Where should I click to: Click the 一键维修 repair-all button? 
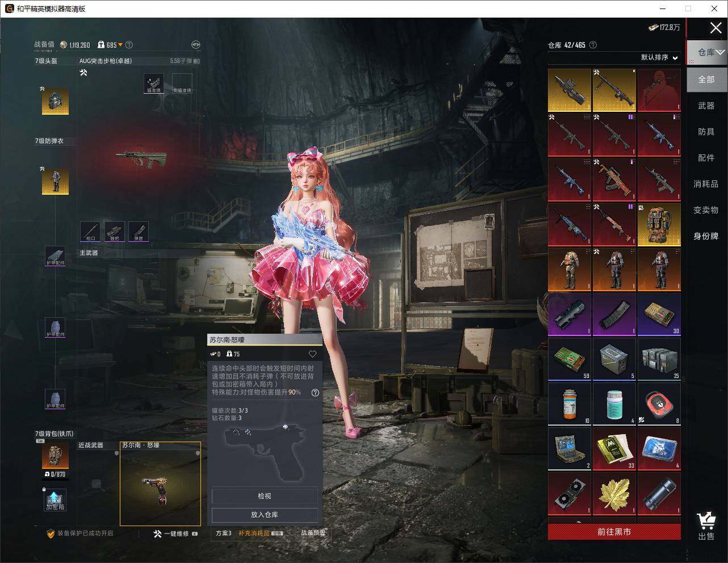click(x=175, y=534)
